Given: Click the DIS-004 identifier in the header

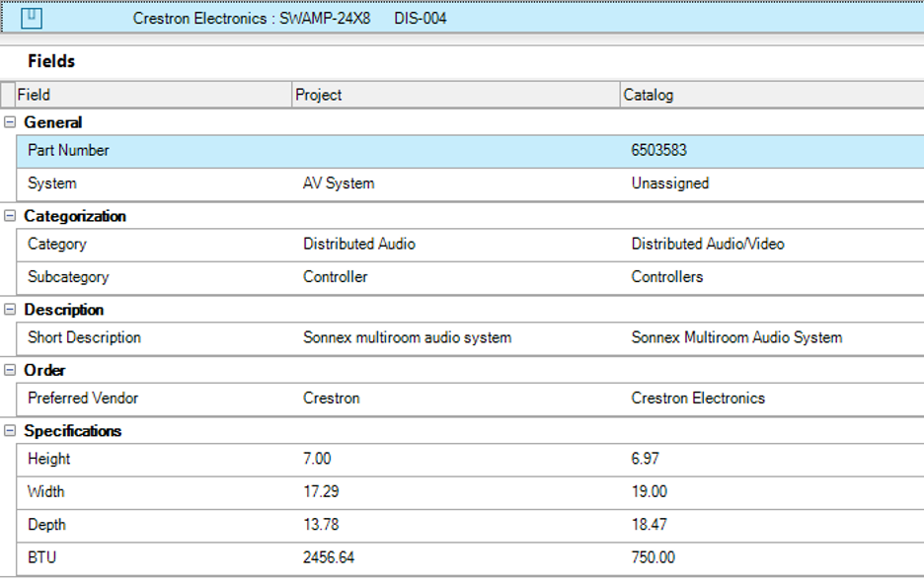Looking at the screenshot, I should pos(421,19).
